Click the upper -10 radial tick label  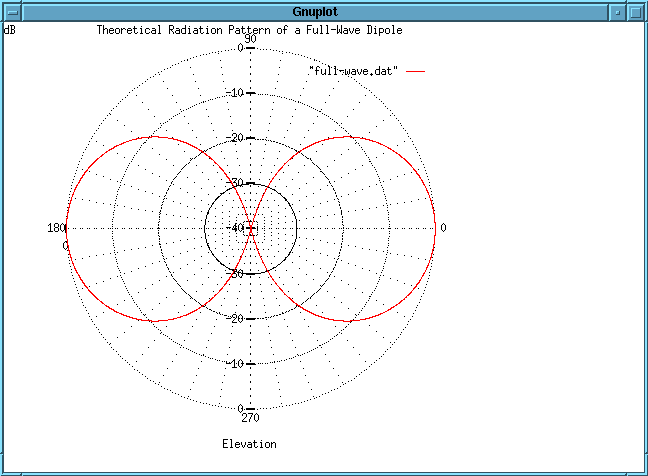(x=236, y=93)
